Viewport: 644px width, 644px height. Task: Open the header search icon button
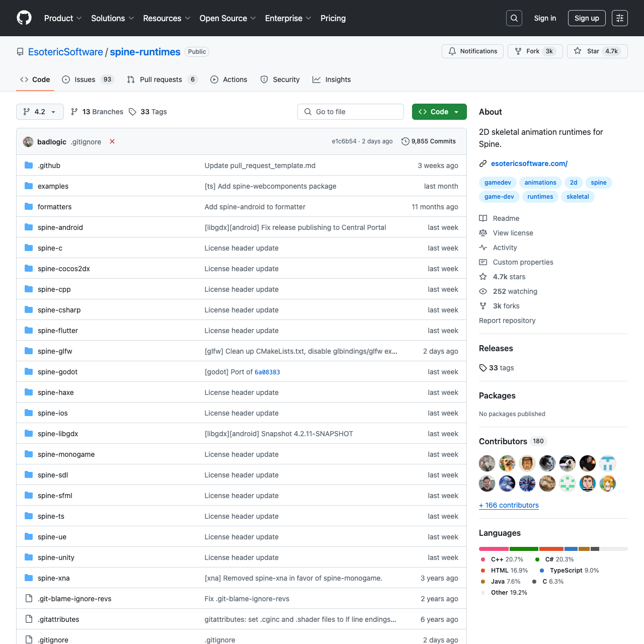tap(514, 18)
